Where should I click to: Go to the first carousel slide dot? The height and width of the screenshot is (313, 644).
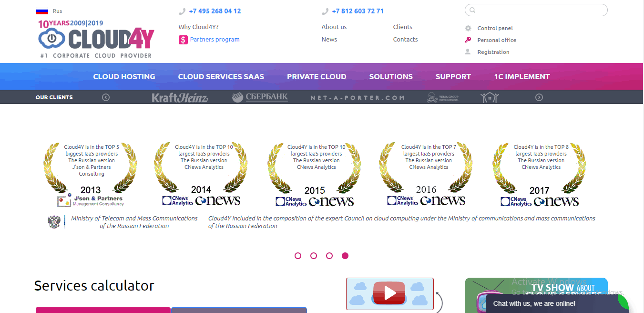298,256
